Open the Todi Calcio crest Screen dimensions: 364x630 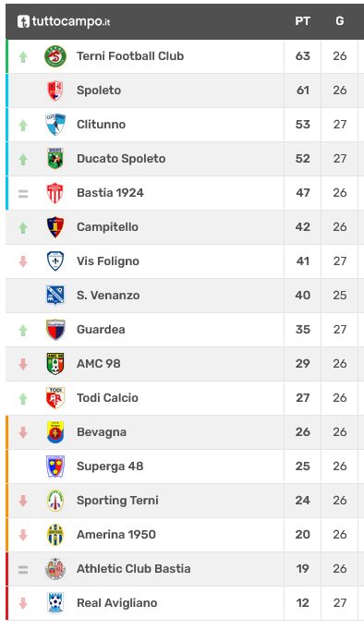coord(55,398)
